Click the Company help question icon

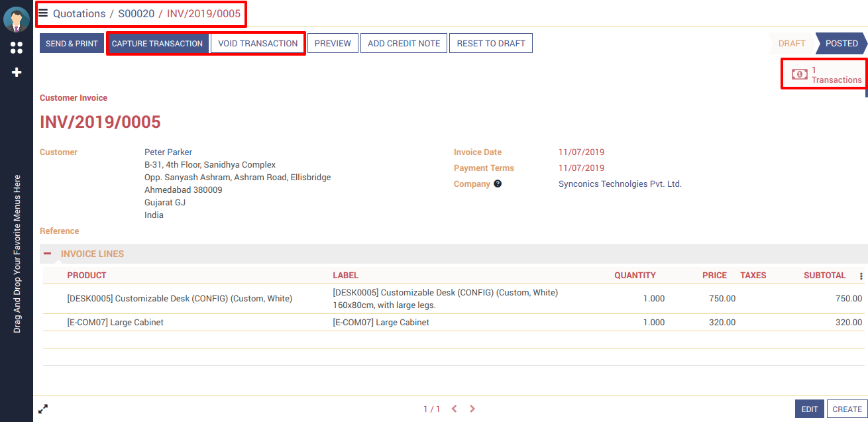pos(498,184)
